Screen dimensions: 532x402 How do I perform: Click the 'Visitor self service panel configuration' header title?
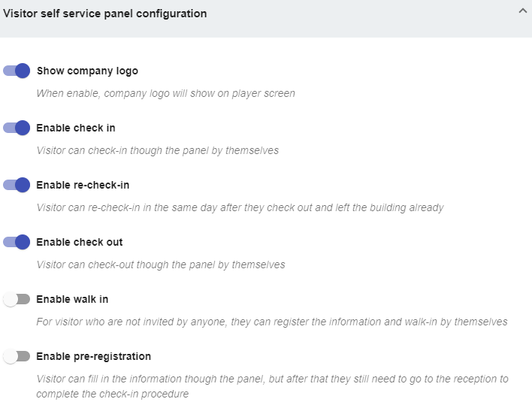tap(105, 14)
